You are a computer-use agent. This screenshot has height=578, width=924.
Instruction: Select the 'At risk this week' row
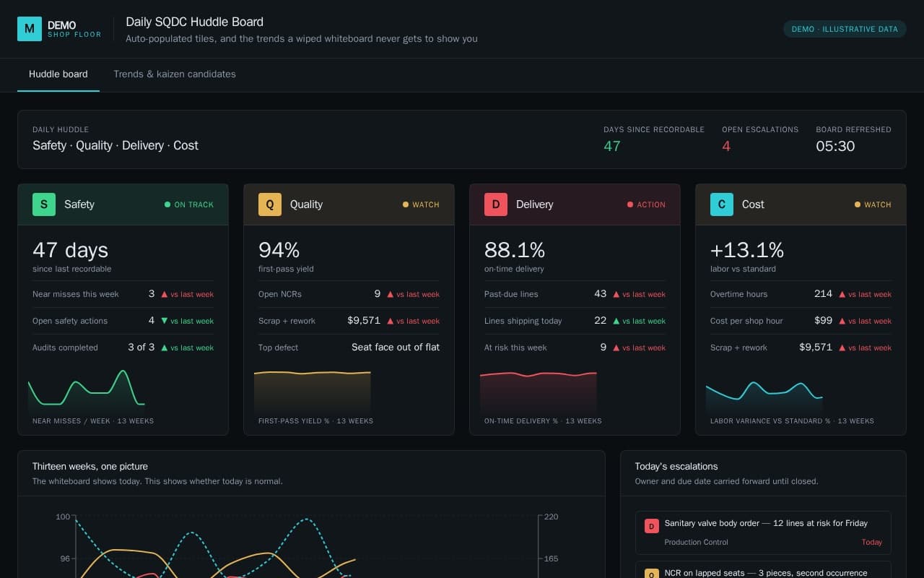(575, 348)
